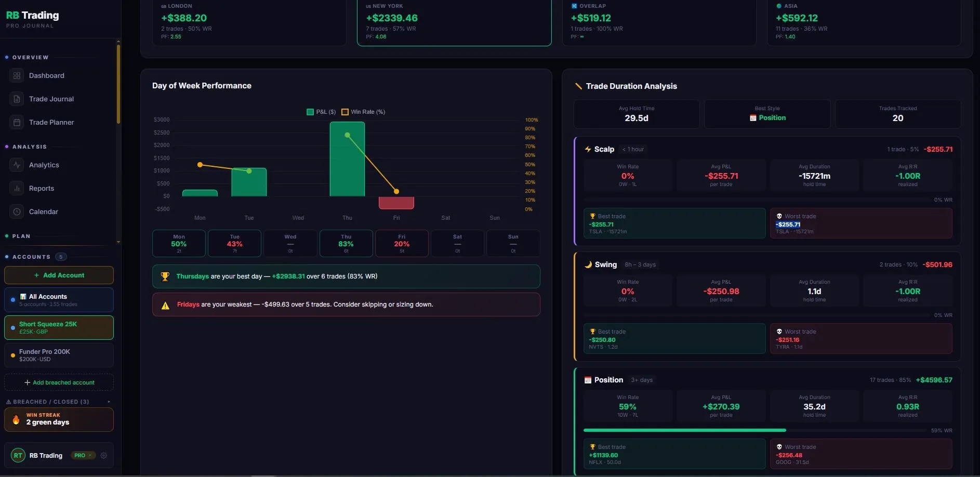980x477 pixels.
Task: Click the Avg Hold Time 29.5d value
Action: coord(637,118)
